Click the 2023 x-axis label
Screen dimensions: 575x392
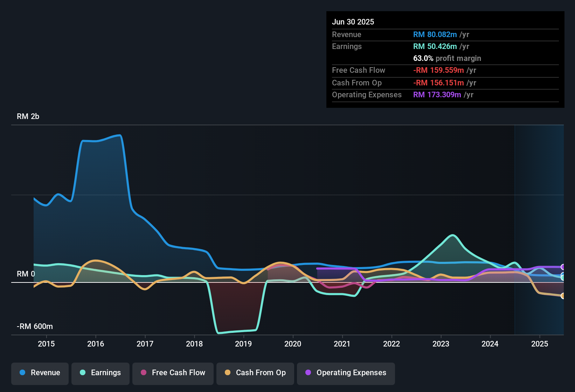tap(441, 344)
